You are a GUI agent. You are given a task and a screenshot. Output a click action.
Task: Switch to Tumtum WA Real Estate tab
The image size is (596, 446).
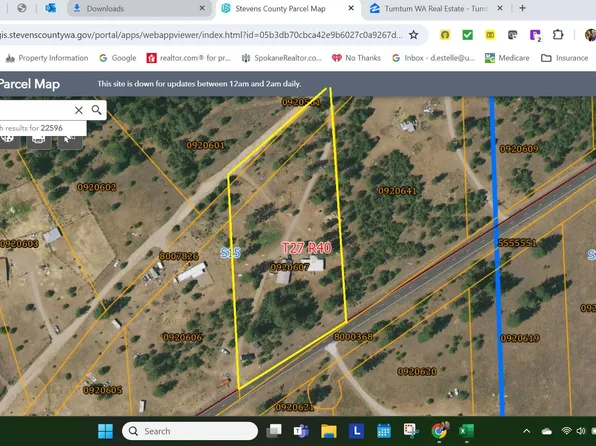click(436, 8)
